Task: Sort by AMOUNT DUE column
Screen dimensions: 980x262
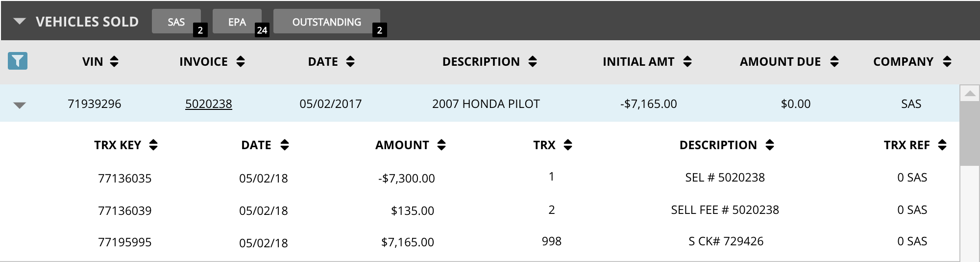Action: (x=834, y=62)
